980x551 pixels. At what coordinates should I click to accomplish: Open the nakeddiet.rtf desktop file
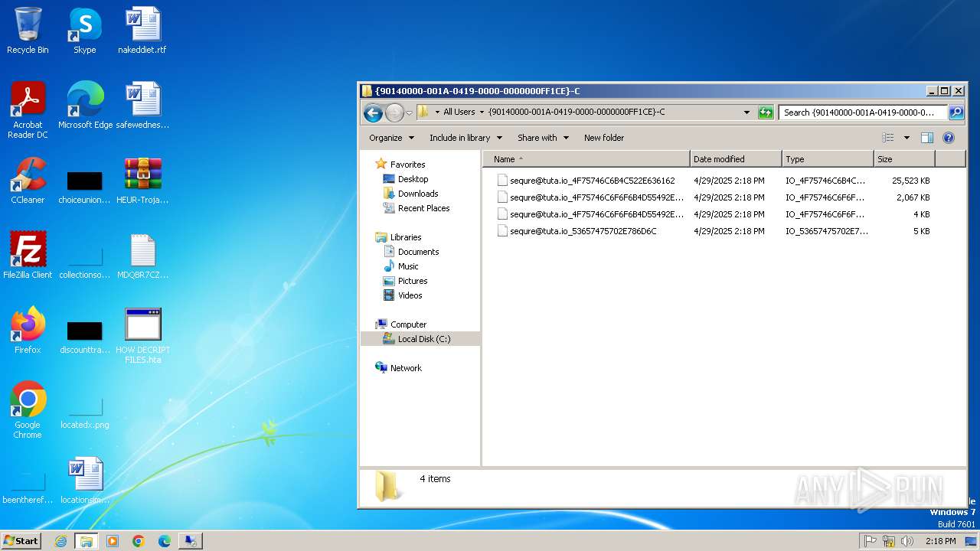[142, 31]
